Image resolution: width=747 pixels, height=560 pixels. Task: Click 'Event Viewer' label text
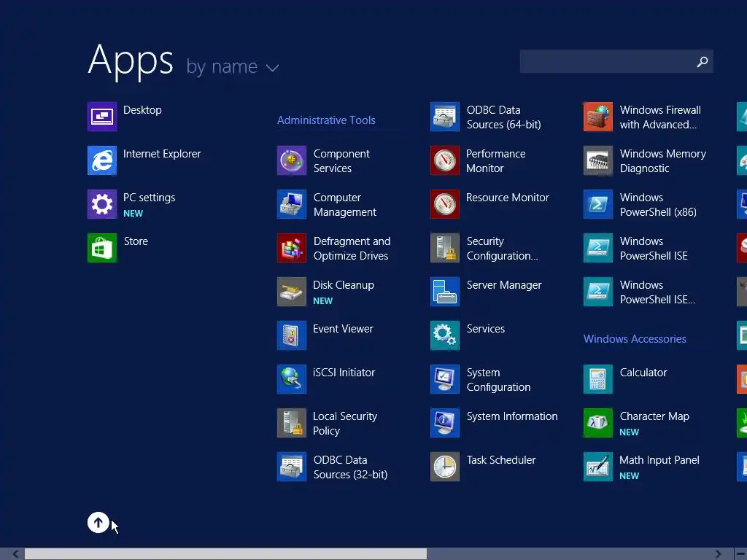tap(343, 329)
